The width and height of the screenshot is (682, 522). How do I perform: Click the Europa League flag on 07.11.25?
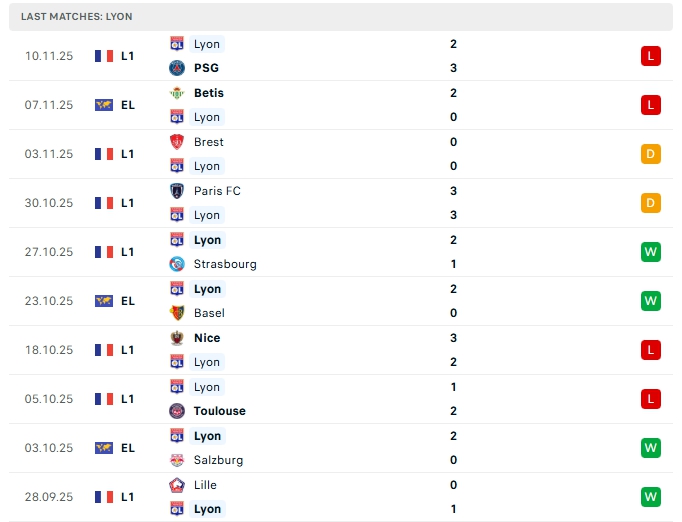[x=104, y=105]
